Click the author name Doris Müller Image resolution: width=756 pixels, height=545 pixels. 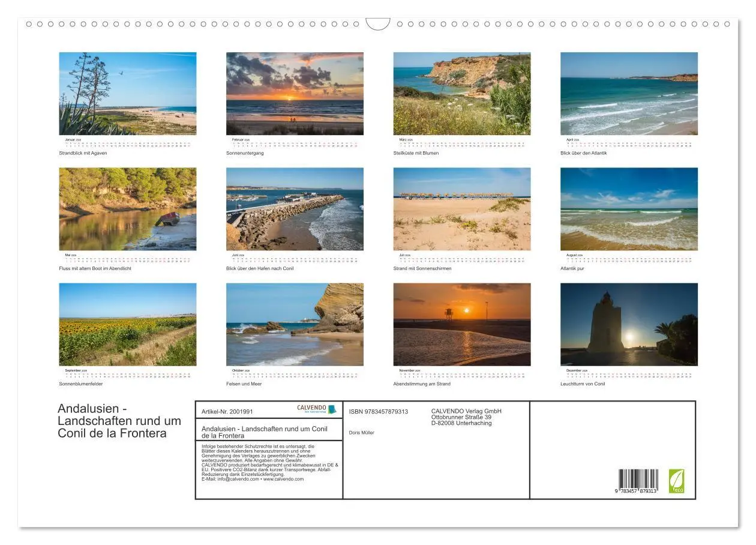[x=362, y=433]
